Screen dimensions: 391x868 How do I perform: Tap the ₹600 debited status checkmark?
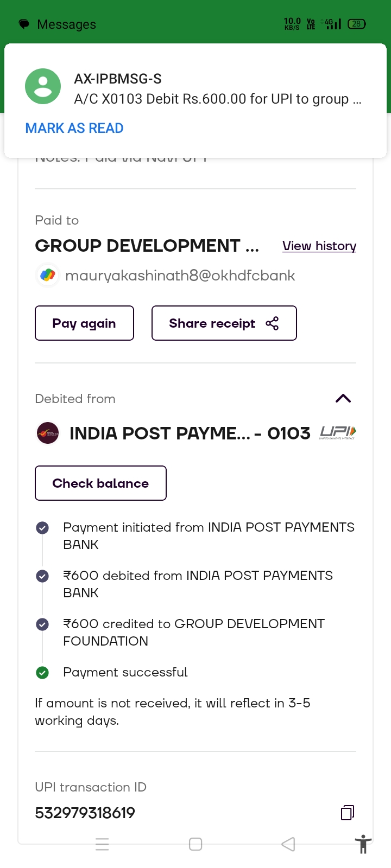click(42, 576)
